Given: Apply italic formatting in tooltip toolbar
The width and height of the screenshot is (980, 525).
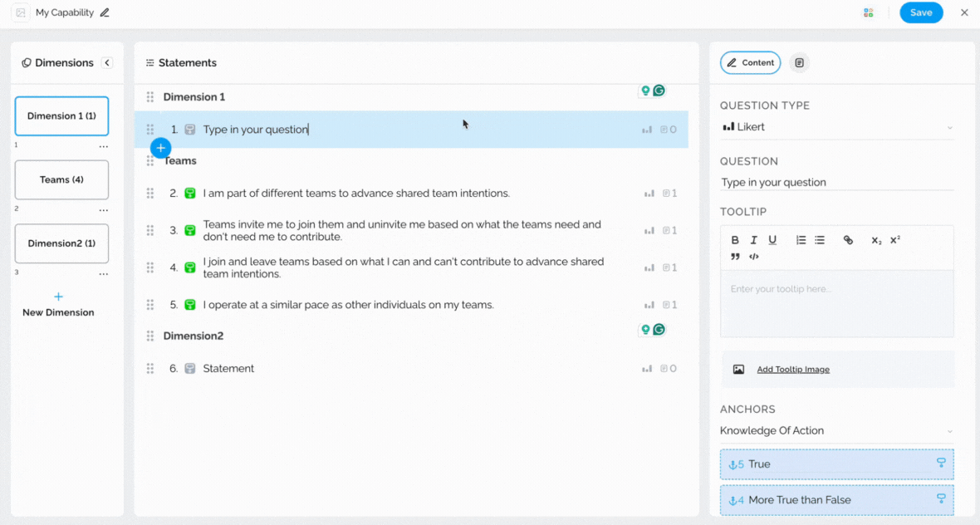Looking at the screenshot, I should click(x=754, y=240).
